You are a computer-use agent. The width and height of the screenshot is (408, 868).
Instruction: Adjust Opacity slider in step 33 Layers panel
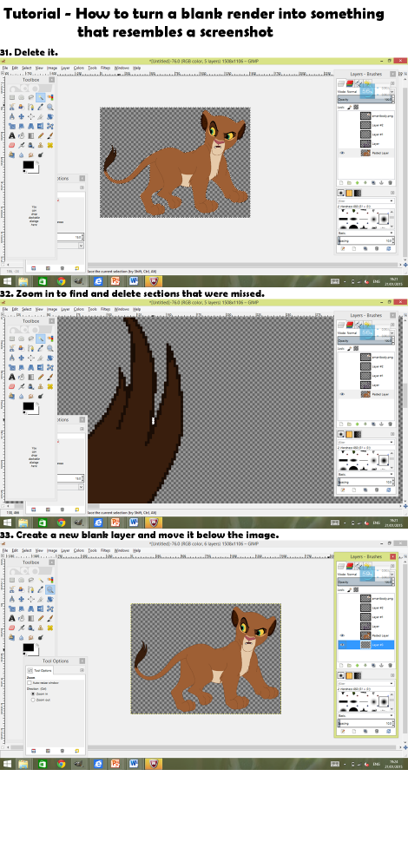[366, 582]
